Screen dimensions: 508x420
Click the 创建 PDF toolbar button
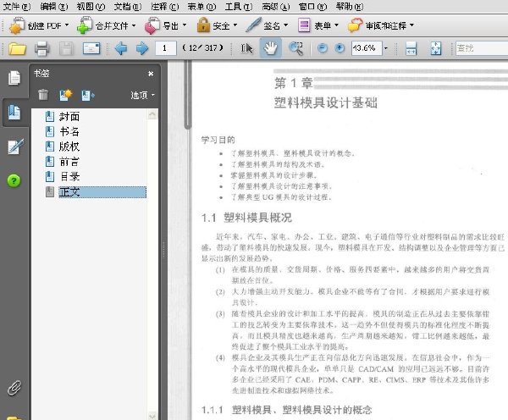tap(39, 25)
